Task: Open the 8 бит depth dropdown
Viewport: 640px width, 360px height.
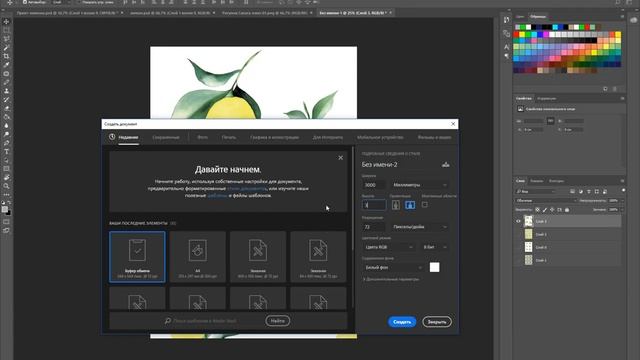Action: tap(435, 247)
